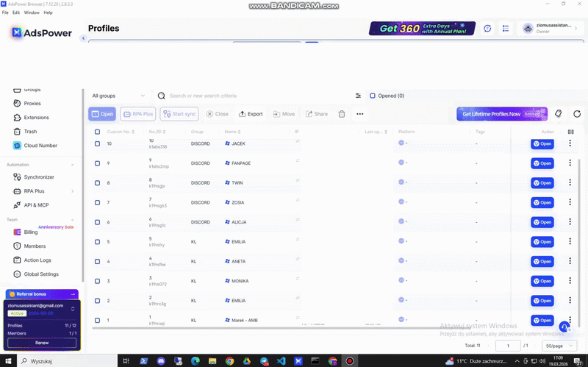Screen dimensions: 588x367
Task: Open the advanced search filter icon
Action: pyautogui.click(x=358, y=96)
